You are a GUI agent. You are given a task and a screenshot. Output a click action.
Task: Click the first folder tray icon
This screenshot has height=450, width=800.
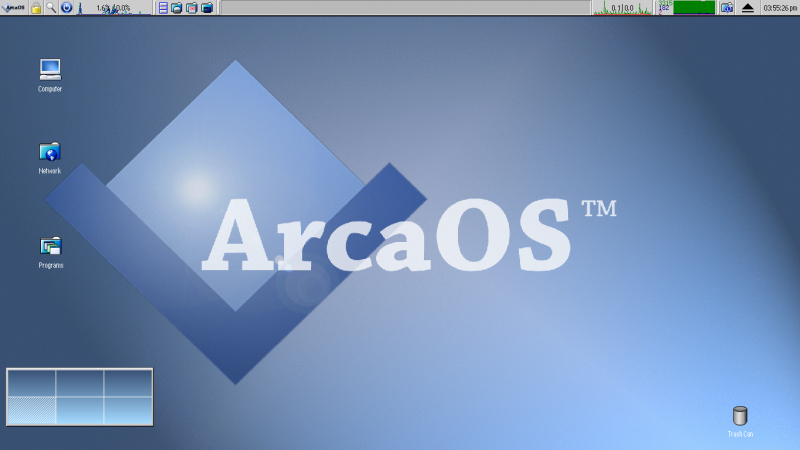click(x=177, y=8)
